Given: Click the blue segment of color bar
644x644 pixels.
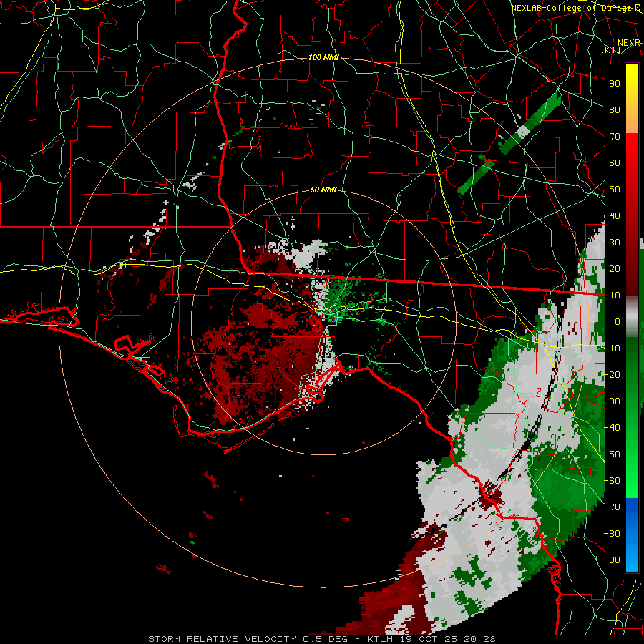Looking at the screenshot, I should [632, 535].
